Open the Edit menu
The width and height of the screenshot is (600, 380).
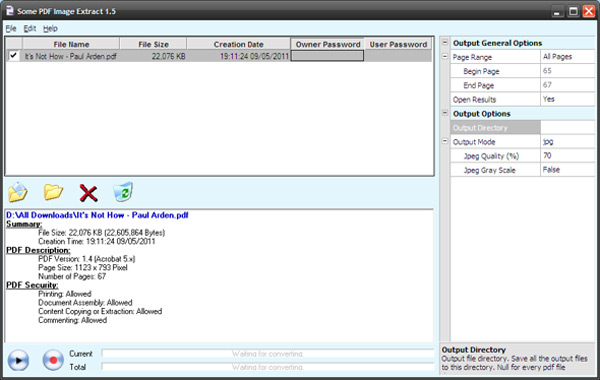29,28
